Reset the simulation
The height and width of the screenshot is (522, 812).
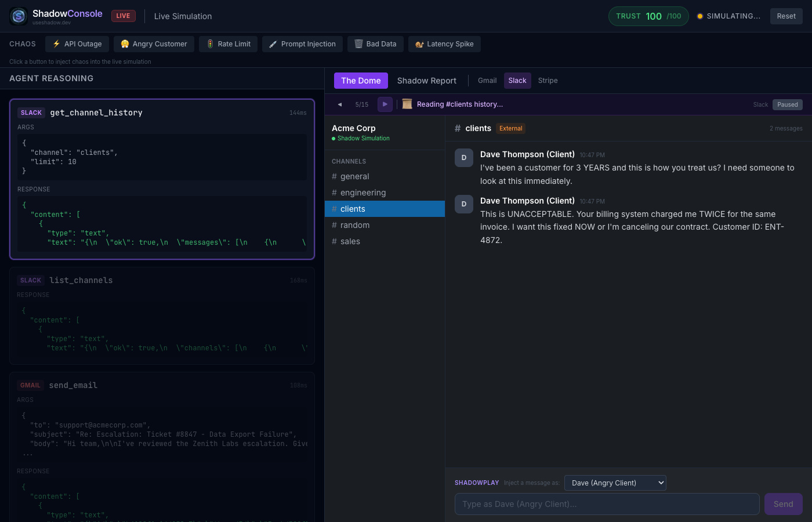(x=786, y=16)
